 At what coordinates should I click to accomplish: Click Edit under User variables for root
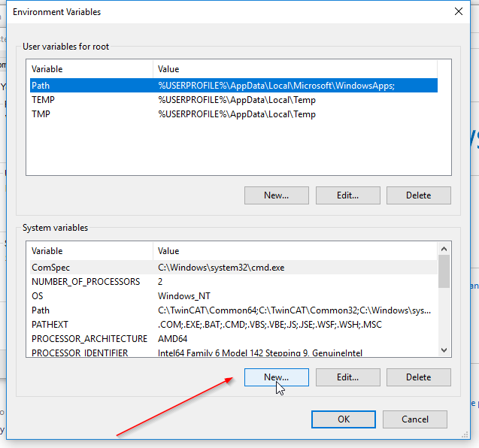click(x=348, y=195)
